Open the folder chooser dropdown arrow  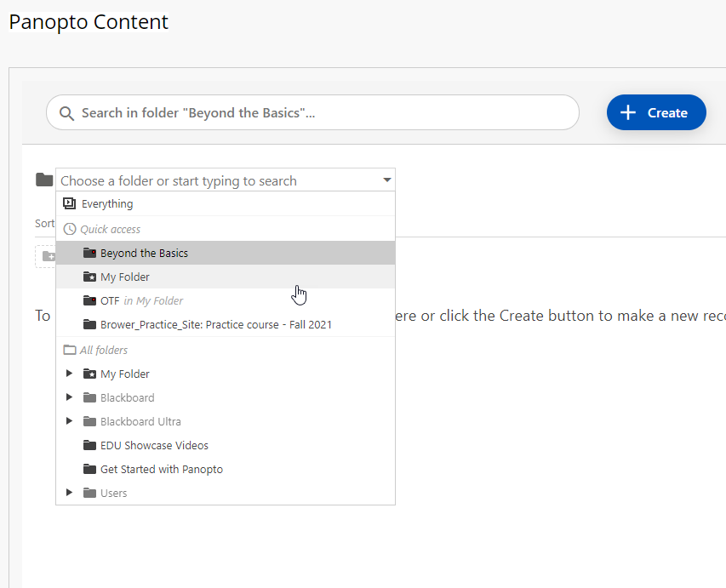click(387, 180)
